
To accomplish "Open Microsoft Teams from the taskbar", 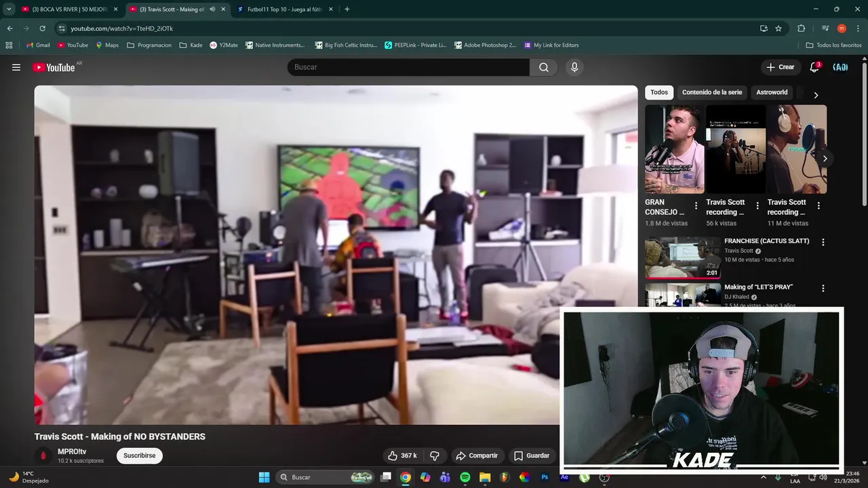I will tap(445, 477).
